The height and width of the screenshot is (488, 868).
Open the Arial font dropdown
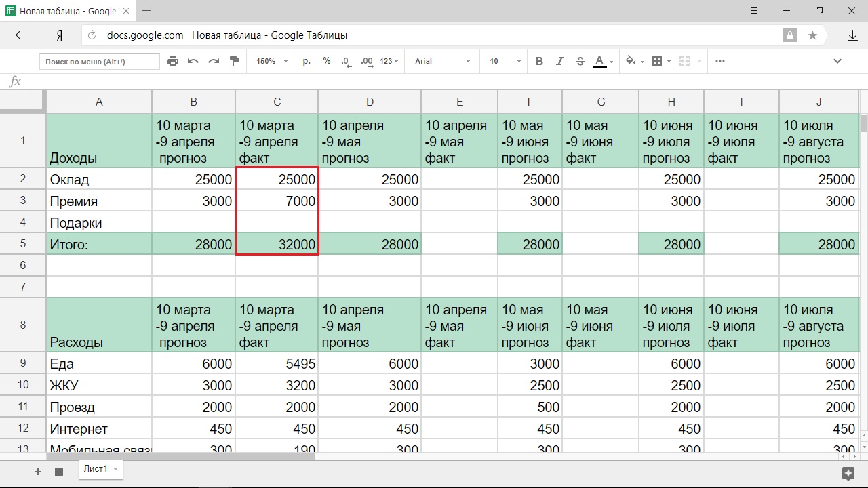point(442,61)
